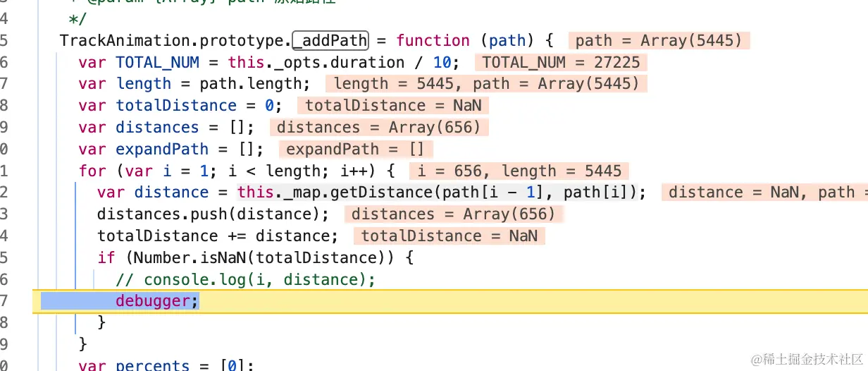Click inline value TOTAL_NUM = 27225

click(561, 63)
